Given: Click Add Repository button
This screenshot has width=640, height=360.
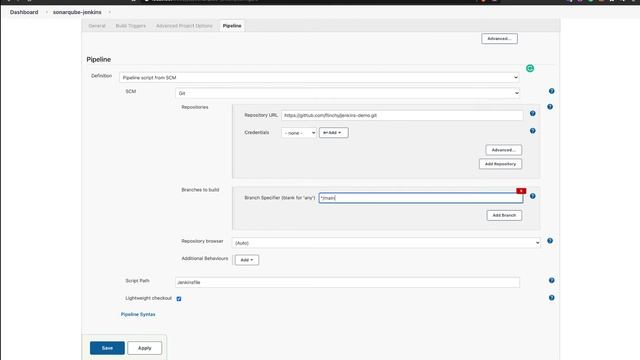Looking at the screenshot, I should click(500, 164).
